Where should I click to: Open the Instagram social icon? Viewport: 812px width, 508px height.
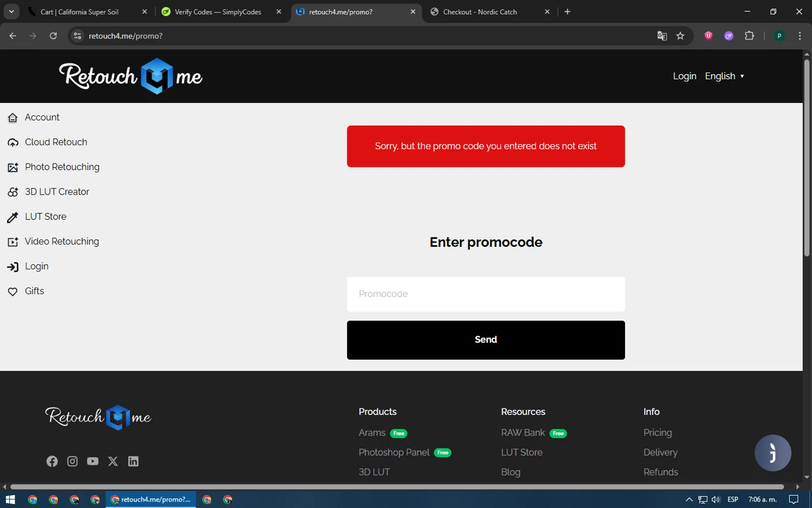point(73,461)
